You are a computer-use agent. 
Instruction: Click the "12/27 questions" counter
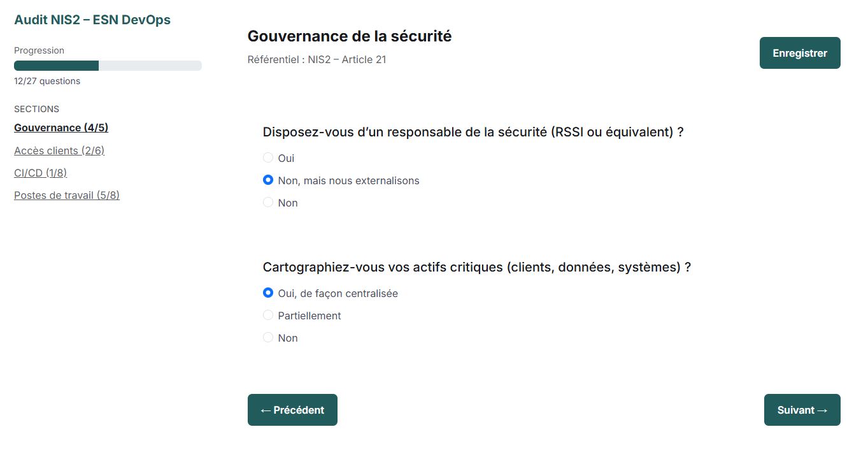(46, 81)
